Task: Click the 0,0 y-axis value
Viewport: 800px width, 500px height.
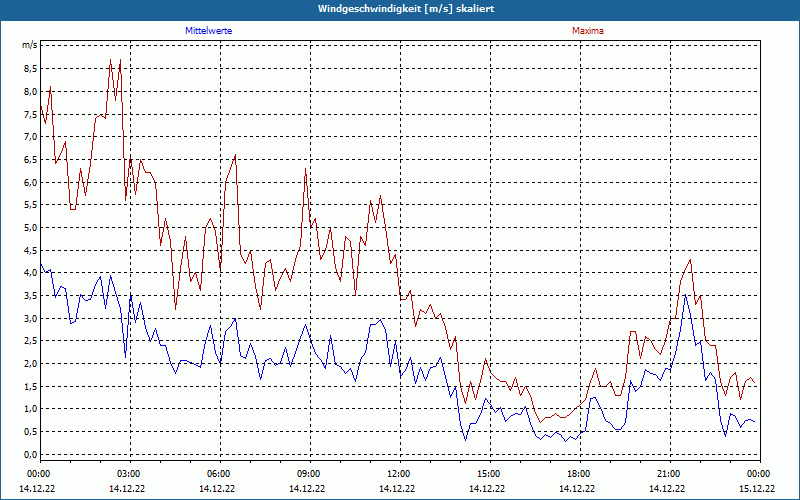Action: (31, 455)
